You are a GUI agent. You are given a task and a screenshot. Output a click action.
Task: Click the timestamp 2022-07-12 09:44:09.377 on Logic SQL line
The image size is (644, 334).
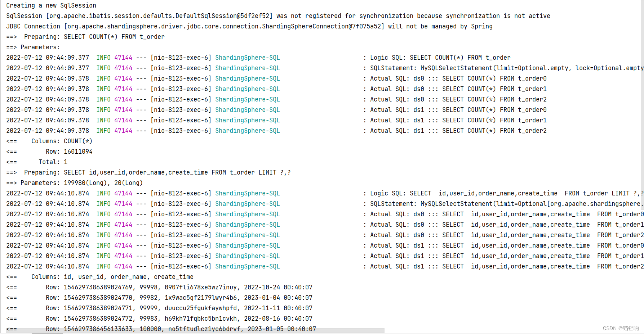click(48, 58)
